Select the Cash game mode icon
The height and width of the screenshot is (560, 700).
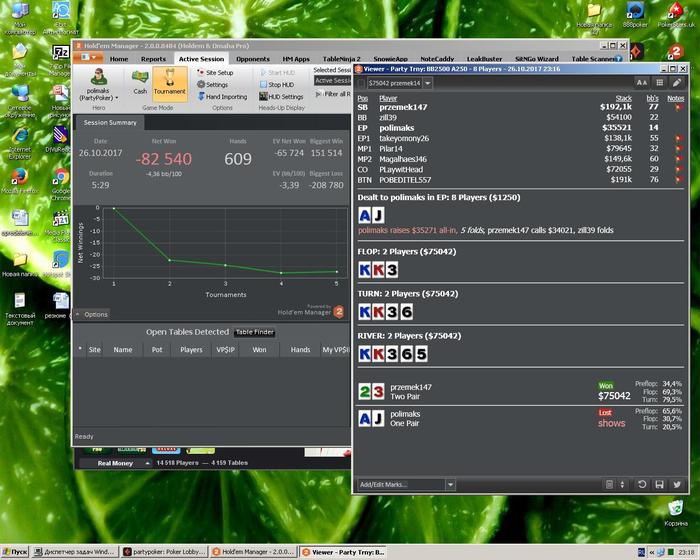pyautogui.click(x=140, y=82)
